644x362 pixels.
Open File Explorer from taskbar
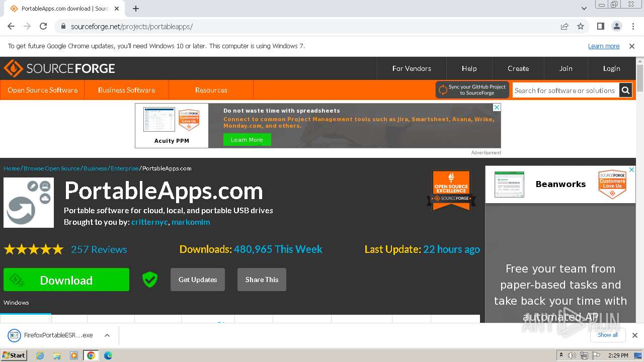pos(57,355)
